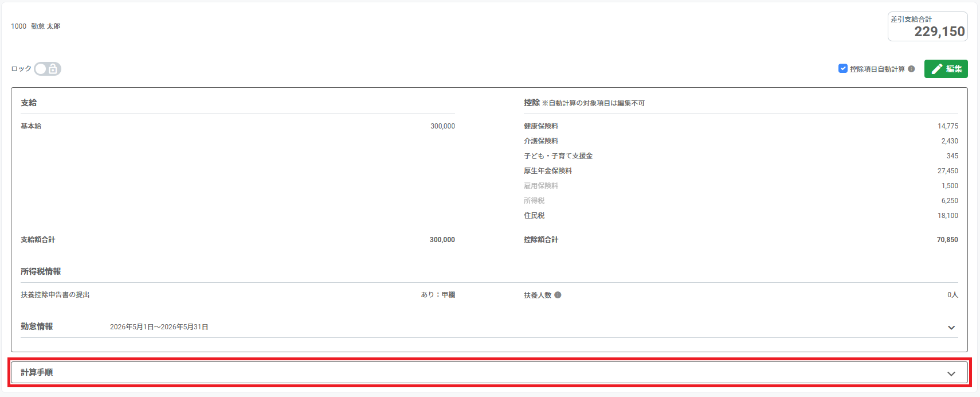980x397 pixels.
Task: Click employee name 勤怠 太郎
Action: [x=46, y=26]
